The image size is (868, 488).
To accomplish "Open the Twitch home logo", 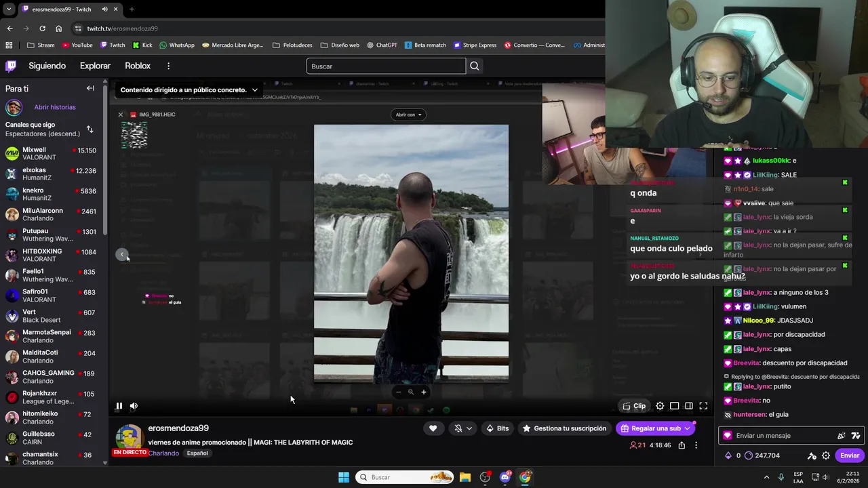I will [11, 66].
